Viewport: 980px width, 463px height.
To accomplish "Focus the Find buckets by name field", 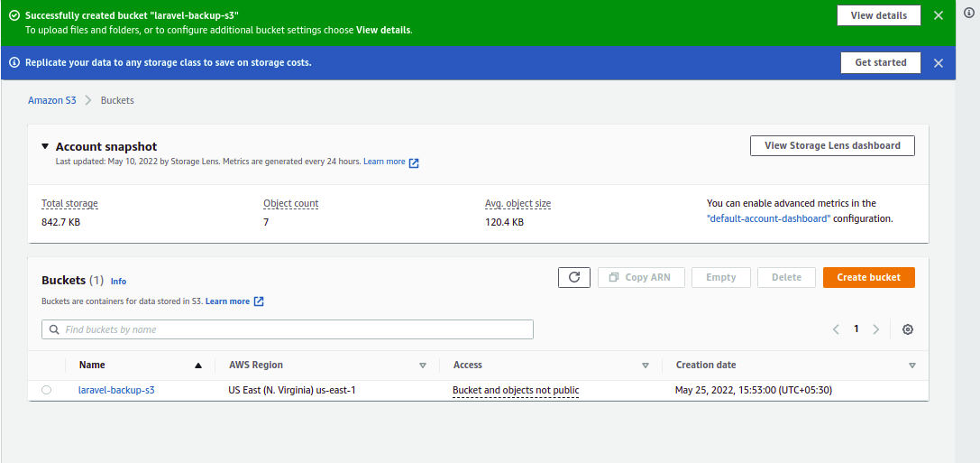I will (288, 329).
